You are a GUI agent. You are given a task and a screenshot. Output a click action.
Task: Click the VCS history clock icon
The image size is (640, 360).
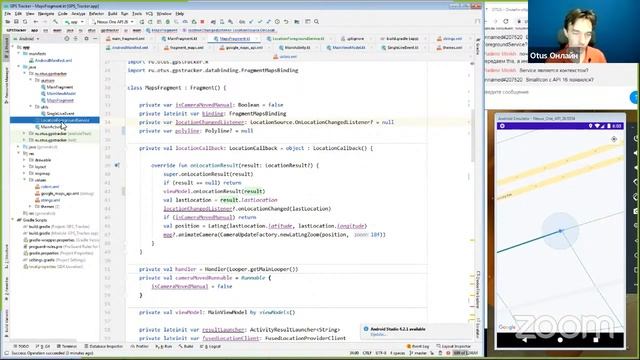tap(277, 22)
